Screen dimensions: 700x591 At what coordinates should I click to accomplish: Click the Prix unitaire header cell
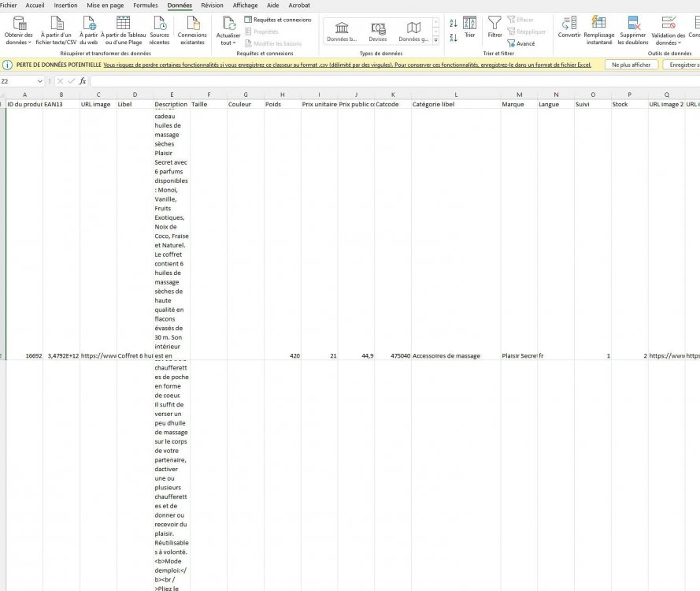[319, 104]
